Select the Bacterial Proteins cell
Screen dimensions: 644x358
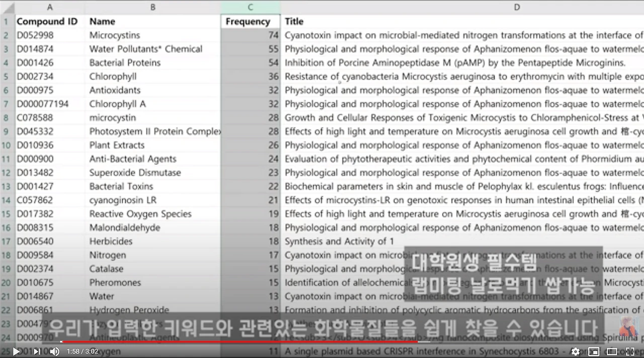coord(153,63)
